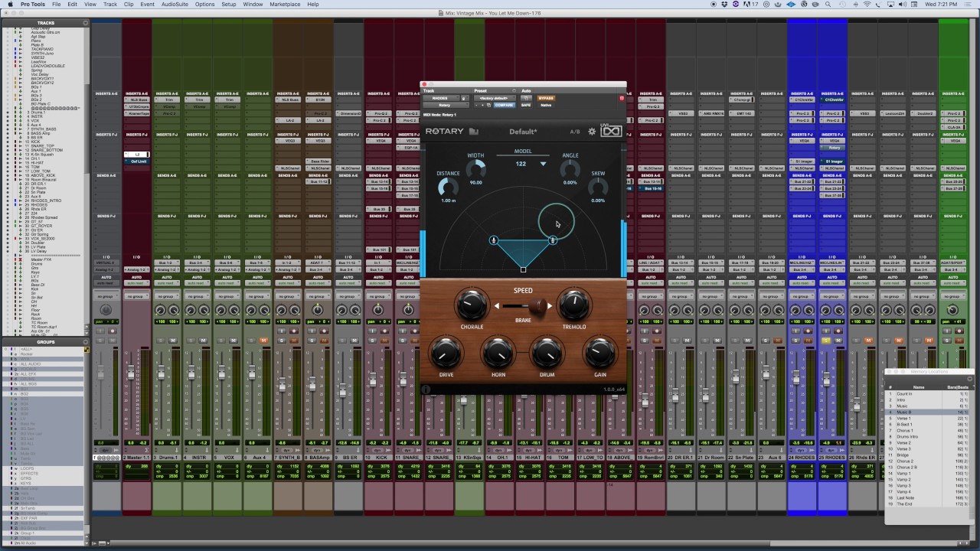Viewport: 980px width, 551px height.
Task: Click the speed lever left arrow
Action: coord(496,306)
